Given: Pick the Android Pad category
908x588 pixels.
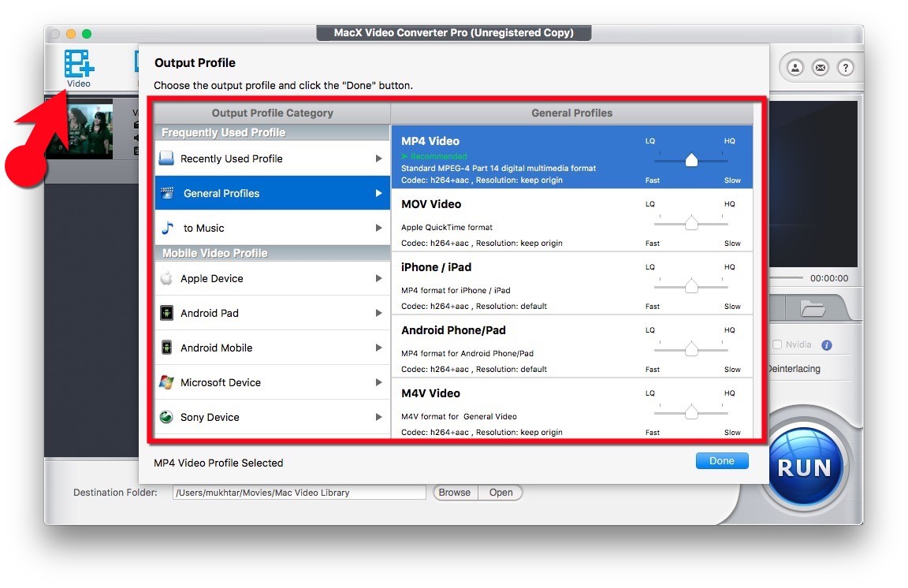Looking at the screenshot, I should 273,313.
